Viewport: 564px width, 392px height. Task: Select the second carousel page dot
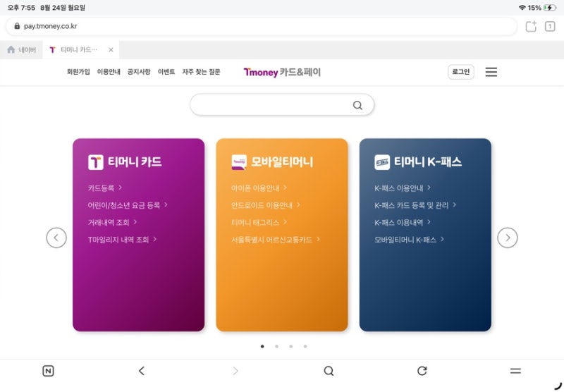[x=276, y=346]
